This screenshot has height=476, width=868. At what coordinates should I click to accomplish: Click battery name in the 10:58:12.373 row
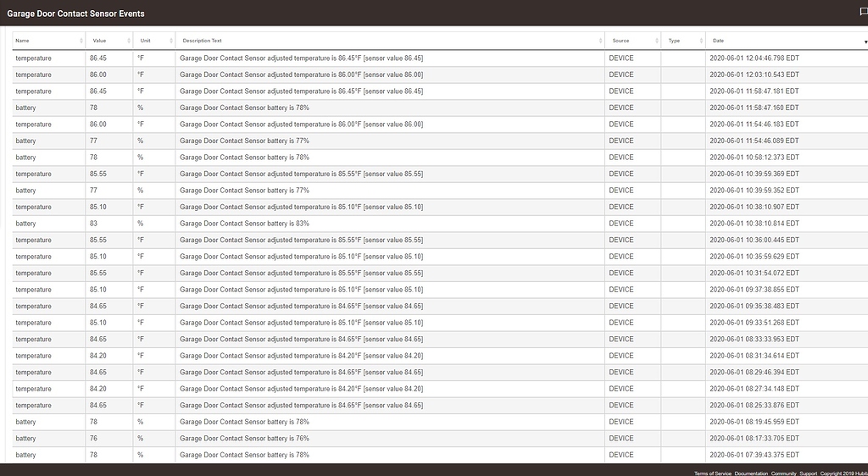click(x=25, y=158)
